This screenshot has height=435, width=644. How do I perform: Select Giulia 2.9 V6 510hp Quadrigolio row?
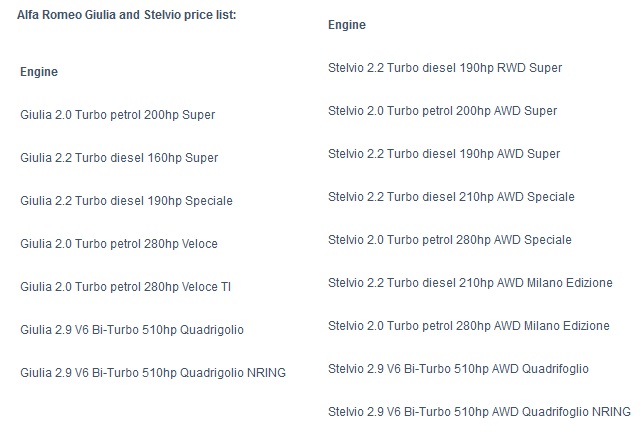[x=132, y=330]
